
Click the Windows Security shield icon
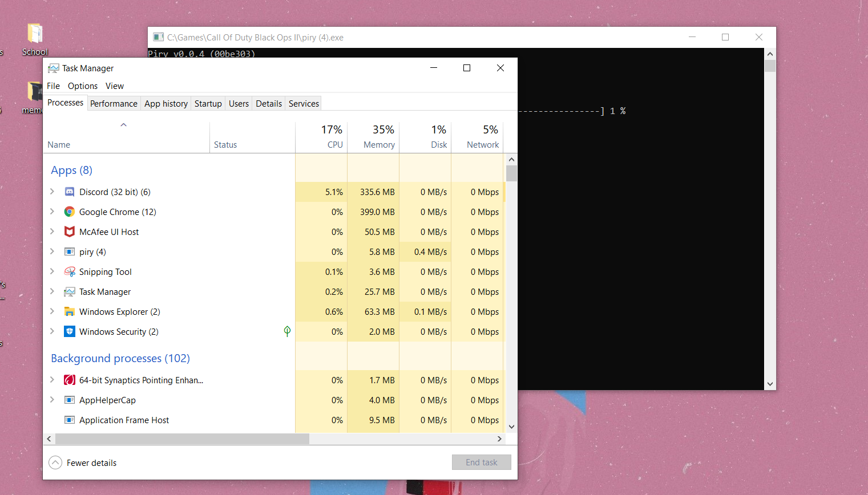pyautogui.click(x=70, y=332)
